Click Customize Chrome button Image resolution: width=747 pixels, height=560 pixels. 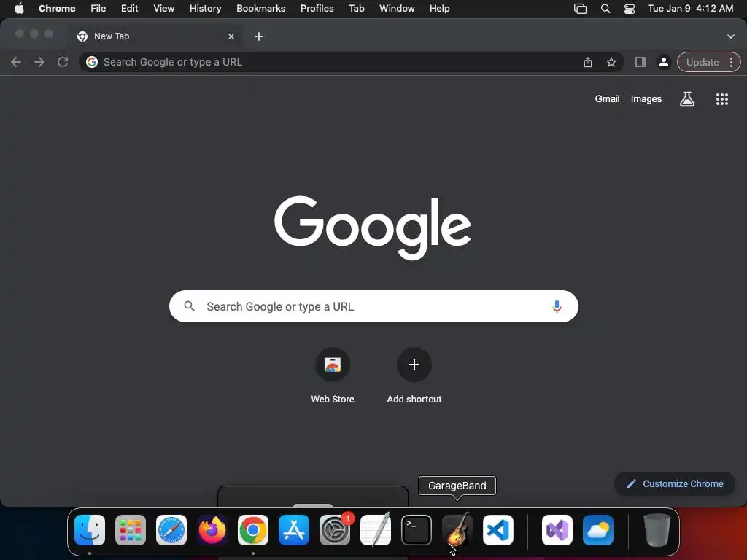coord(675,484)
